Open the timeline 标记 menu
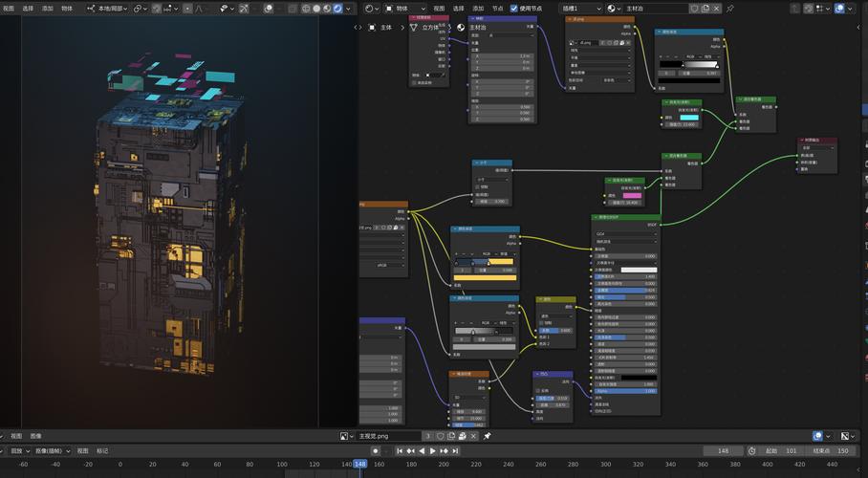 [102, 451]
